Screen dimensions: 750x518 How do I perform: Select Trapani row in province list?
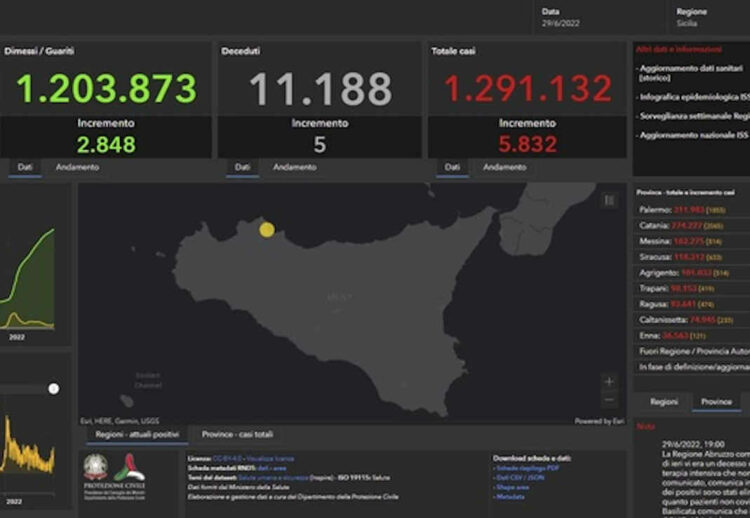(x=692, y=288)
